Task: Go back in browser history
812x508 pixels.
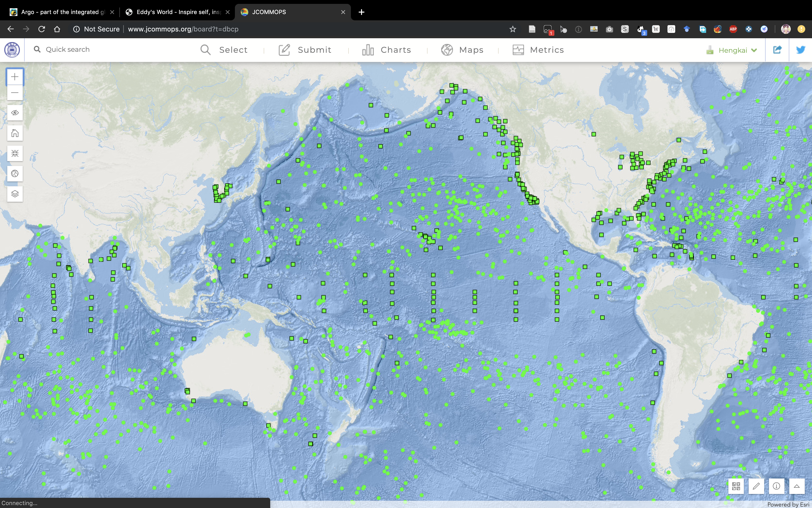Action: [10, 29]
